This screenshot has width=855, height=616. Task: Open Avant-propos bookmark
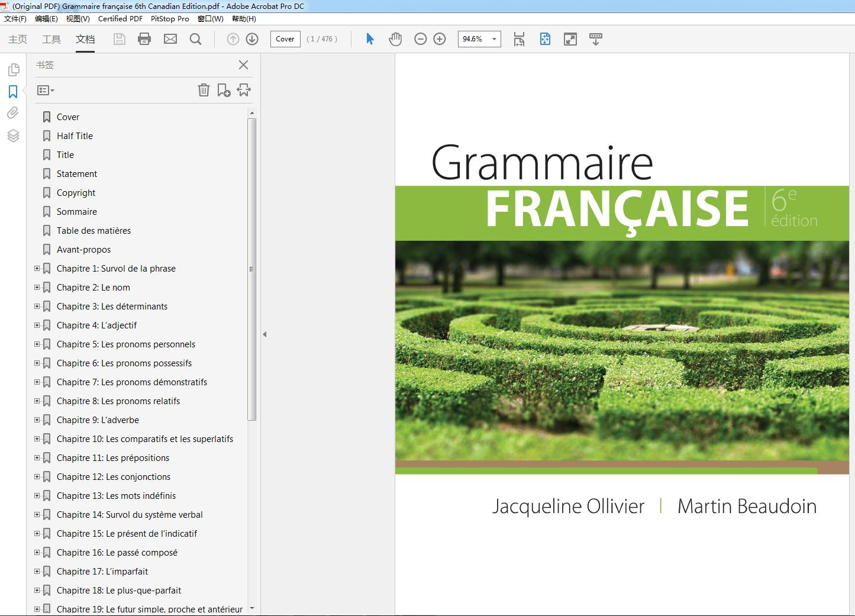[83, 250]
